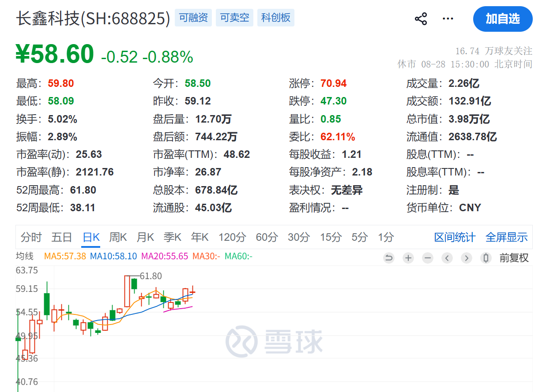The height and width of the screenshot is (392, 546).
Task: Toggle the candlestick style icon
Action: click(x=486, y=258)
